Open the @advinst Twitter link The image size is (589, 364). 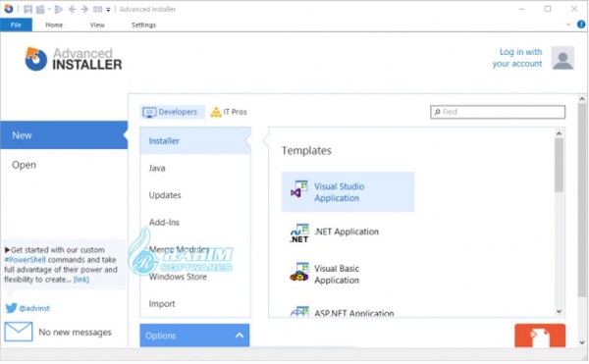pos(34,308)
